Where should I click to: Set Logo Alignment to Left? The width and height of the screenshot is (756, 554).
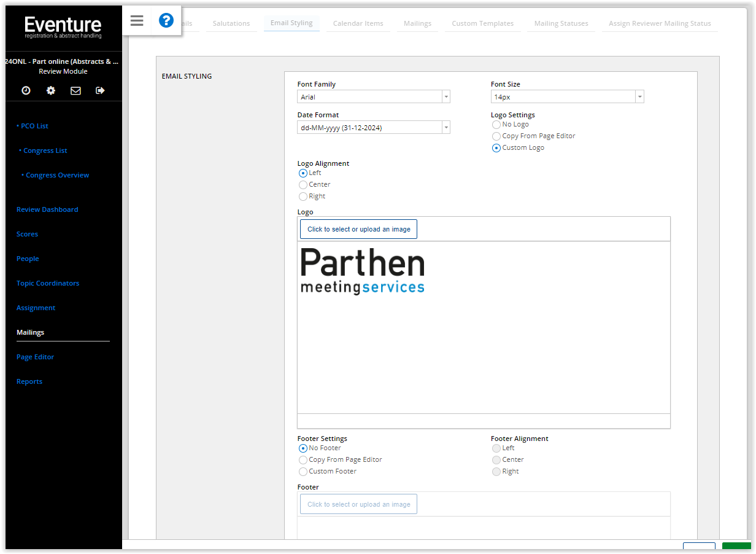point(303,173)
